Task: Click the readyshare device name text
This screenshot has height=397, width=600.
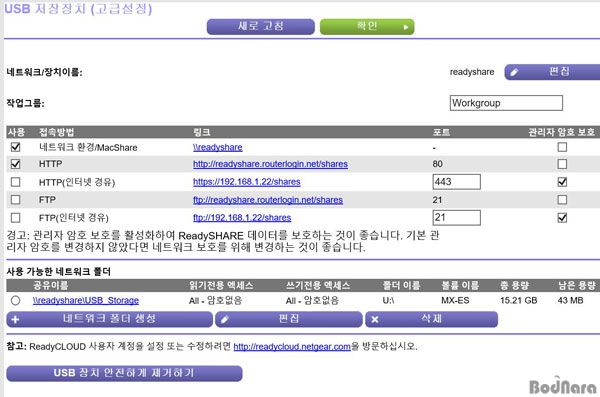Action: [x=472, y=72]
